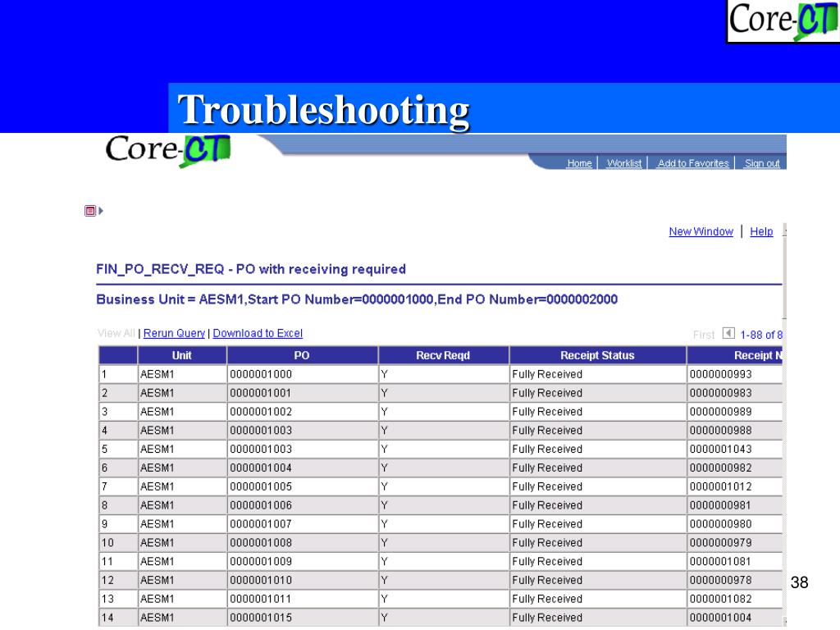Click receipt number 0000000989

click(x=720, y=412)
